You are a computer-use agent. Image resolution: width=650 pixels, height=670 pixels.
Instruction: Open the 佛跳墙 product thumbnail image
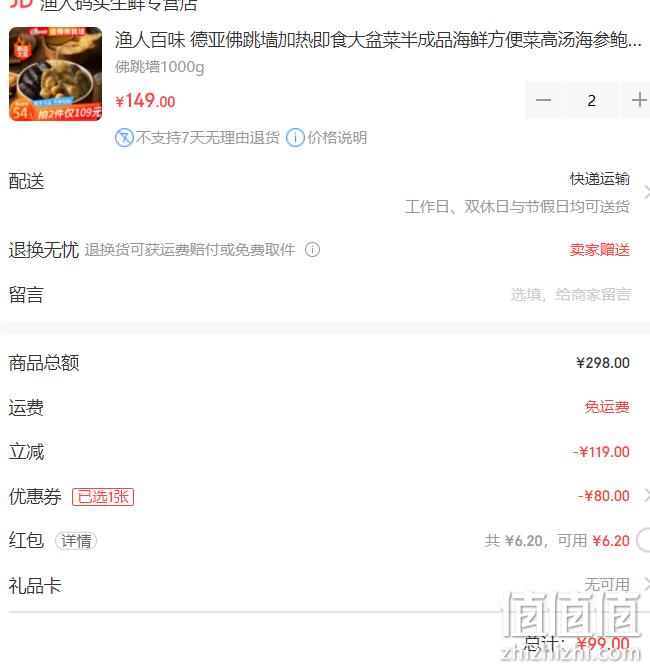tap(56, 74)
